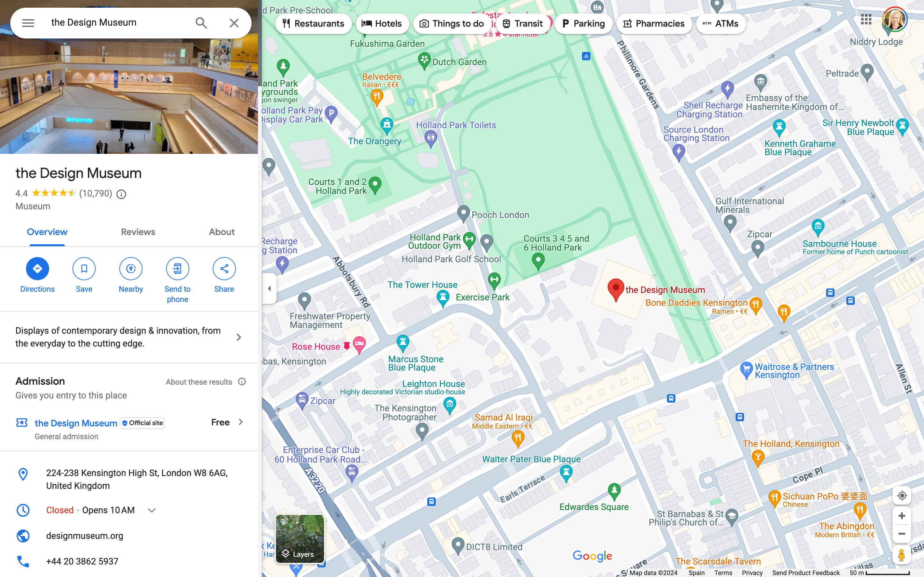This screenshot has height=577, width=924.
Task: Open the designmuseum.org website link
Action: (x=84, y=535)
